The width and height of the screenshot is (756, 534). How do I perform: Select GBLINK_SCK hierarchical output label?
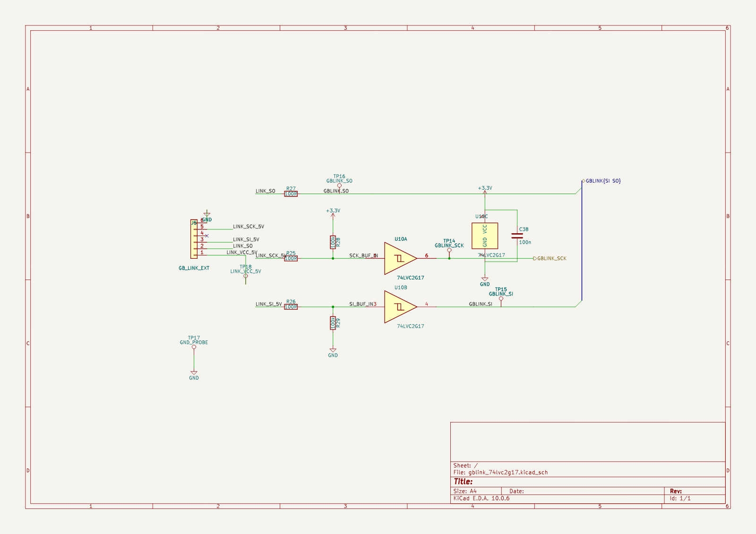[550, 258]
